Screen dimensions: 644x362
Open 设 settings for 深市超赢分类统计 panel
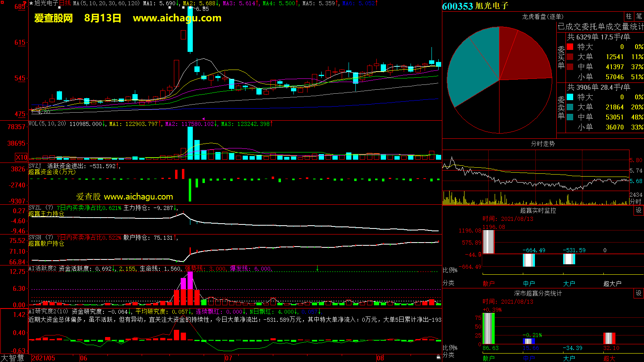[x=639, y=293]
